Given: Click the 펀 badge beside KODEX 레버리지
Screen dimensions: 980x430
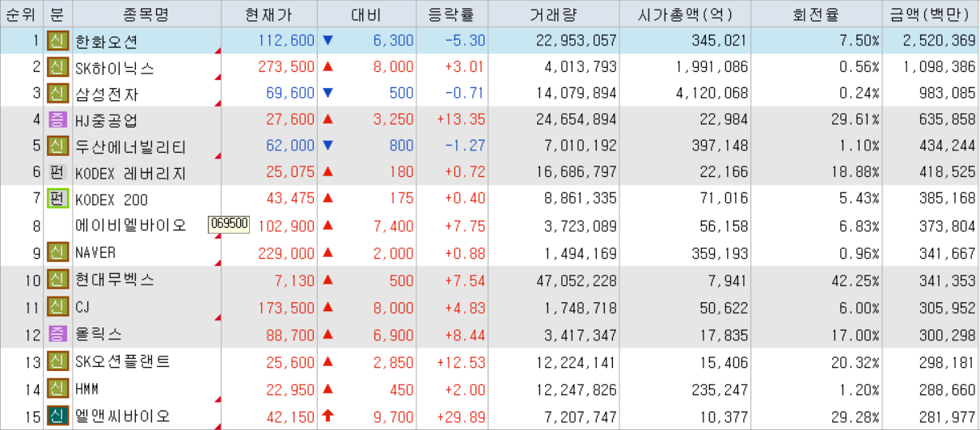Looking at the screenshot, I should pyautogui.click(x=57, y=173).
